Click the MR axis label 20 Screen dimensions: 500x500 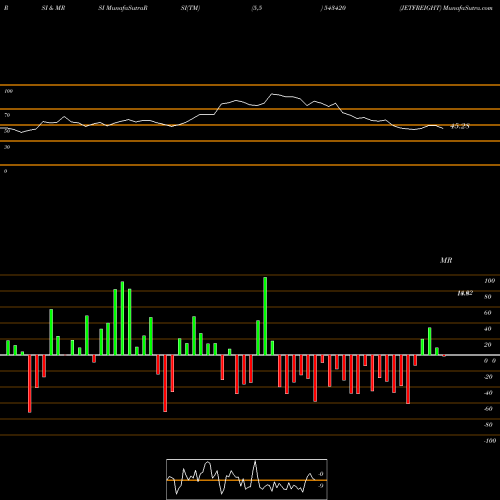tap(488, 345)
